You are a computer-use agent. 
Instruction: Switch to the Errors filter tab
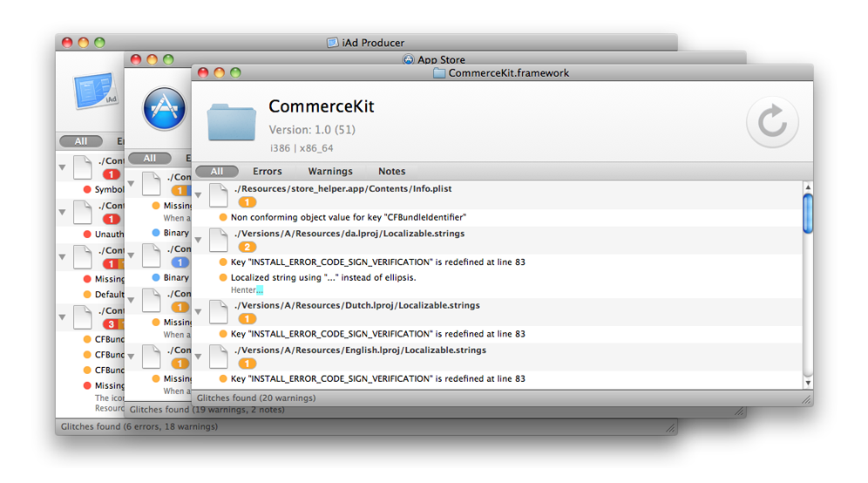coord(268,171)
